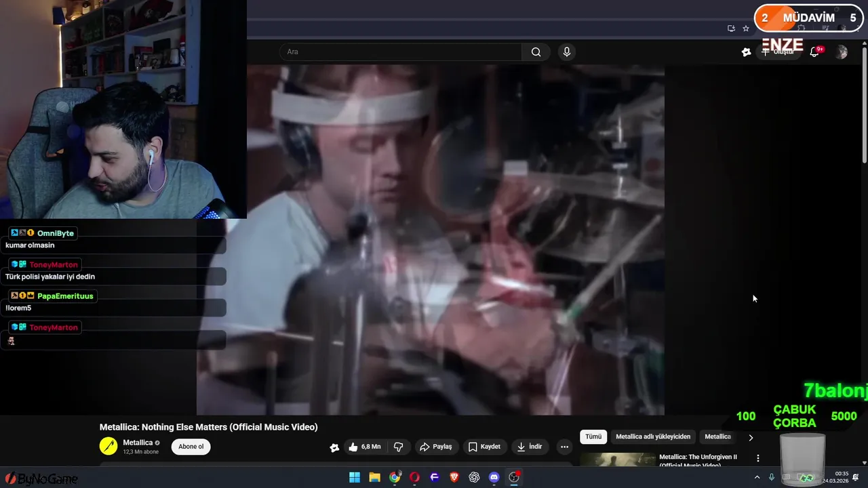Click the Nothing Else Matters video player
Viewport: 868px width, 488px height.
coord(430,239)
